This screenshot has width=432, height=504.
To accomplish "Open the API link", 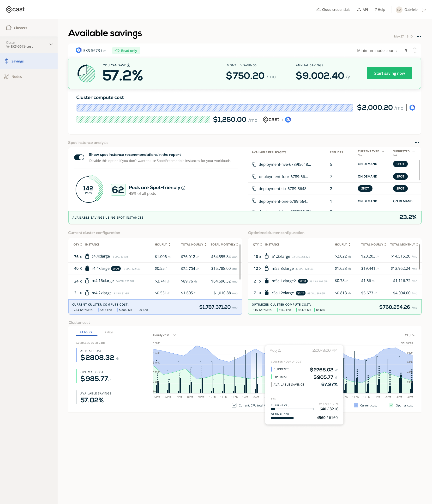I will pos(362,10).
